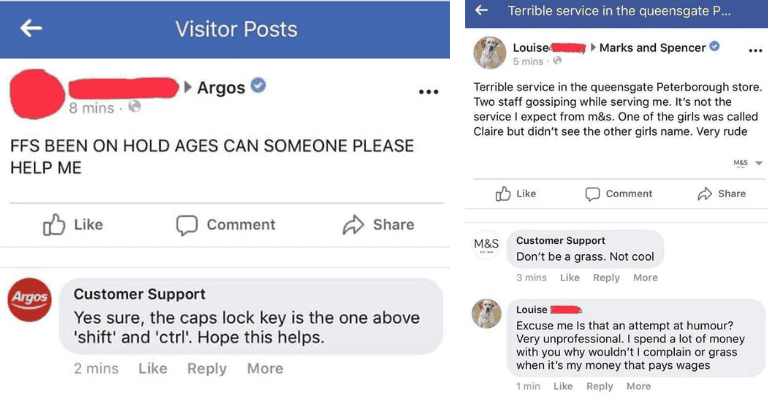Like the Argos visitor post
Image resolution: width=768 pixels, height=402 pixels.
[x=73, y=225]
